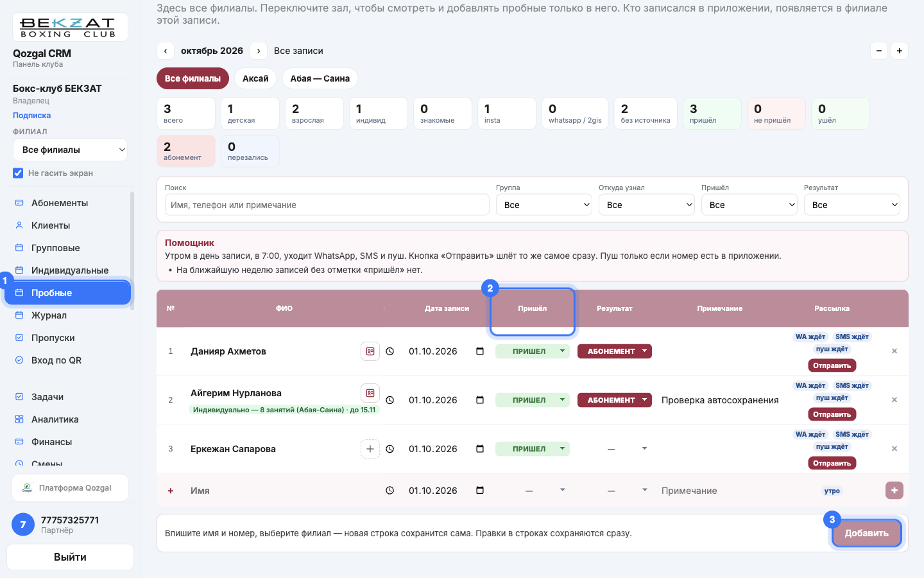Click clock icon in Айгерим Нурланова row
Image resolution: width=924 pixels, height=578 pixels.
(x=389, y=400)
